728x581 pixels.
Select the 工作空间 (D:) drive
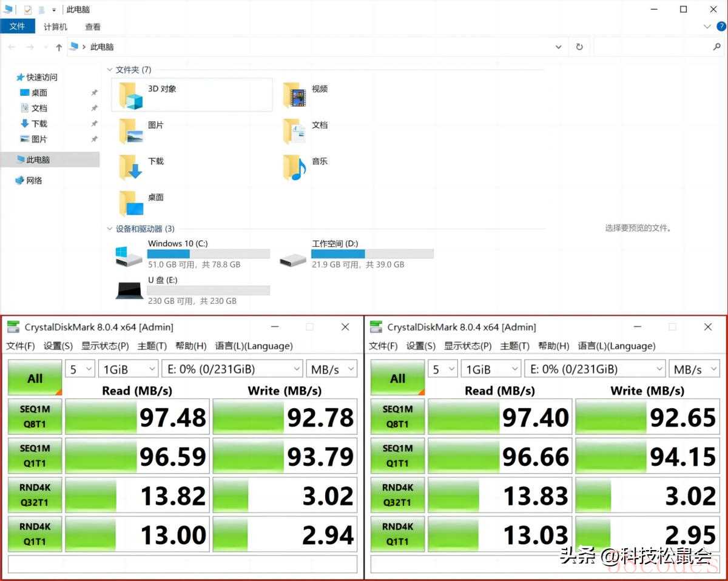pos(356,254)
